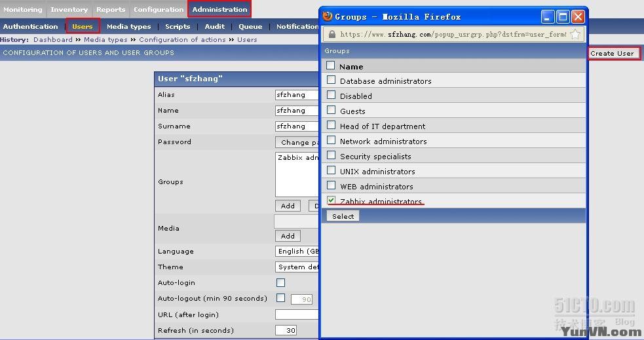The height and width of the screenshot is (340, 644).
Task: Focus the Refresh seconds field showing 30
Action: pyautogui.click(x=286, y=330)
